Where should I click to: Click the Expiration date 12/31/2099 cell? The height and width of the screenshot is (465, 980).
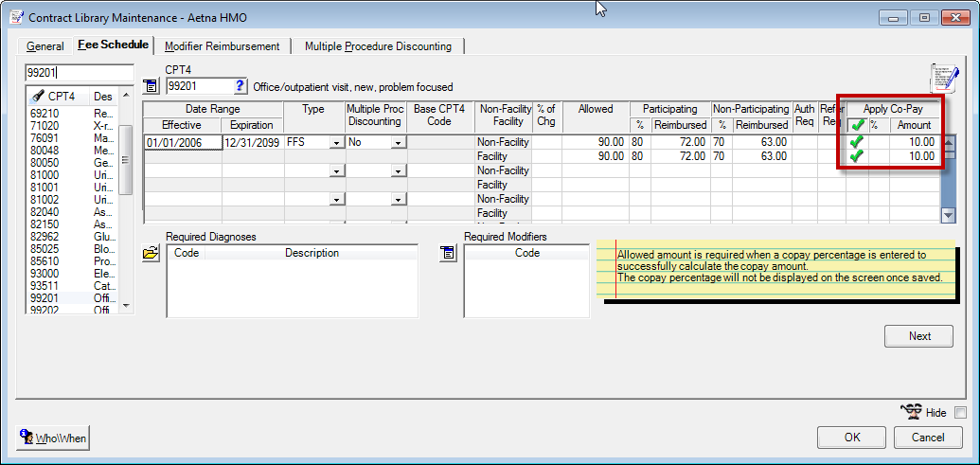pos(253,142)
